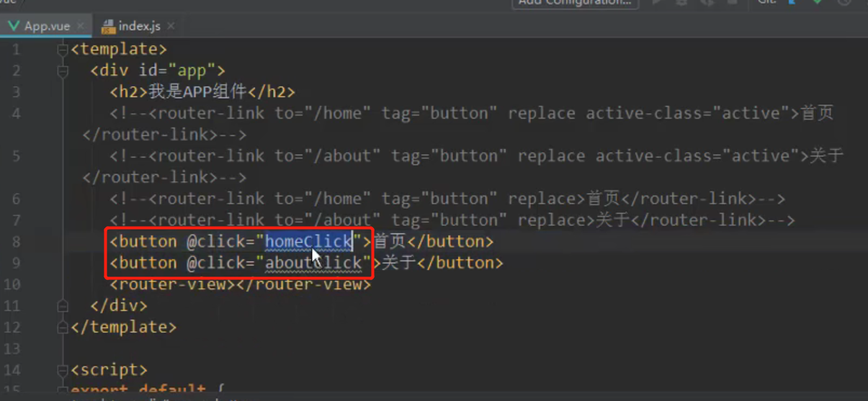Click the <script> tag text on line 14
This screenshot has height=401, width=868.
point(109,370)
